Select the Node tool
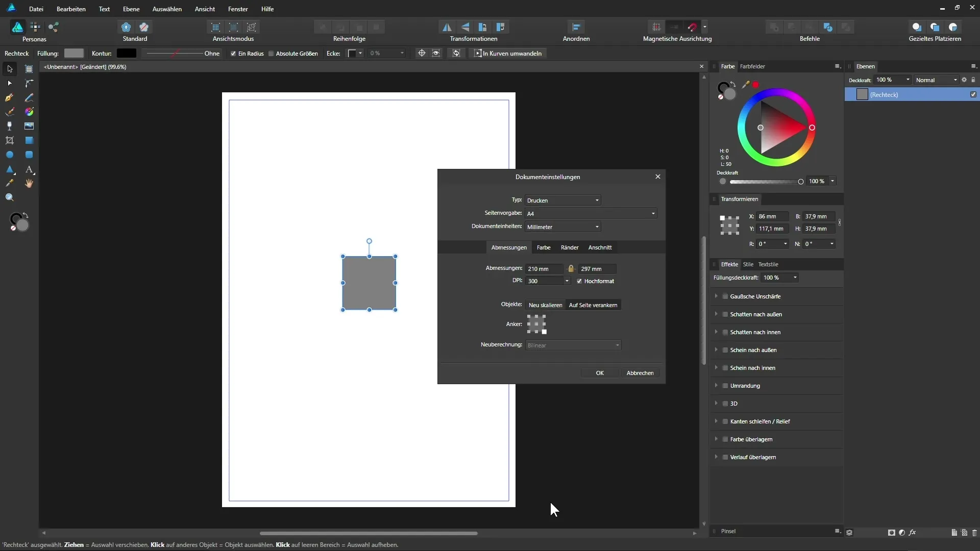 tap(10, 83)
